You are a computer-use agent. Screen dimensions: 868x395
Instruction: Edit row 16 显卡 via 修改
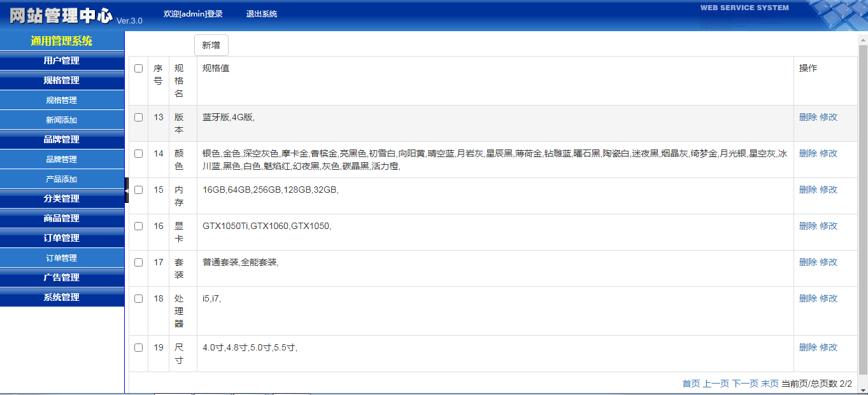tap(829, 226)
